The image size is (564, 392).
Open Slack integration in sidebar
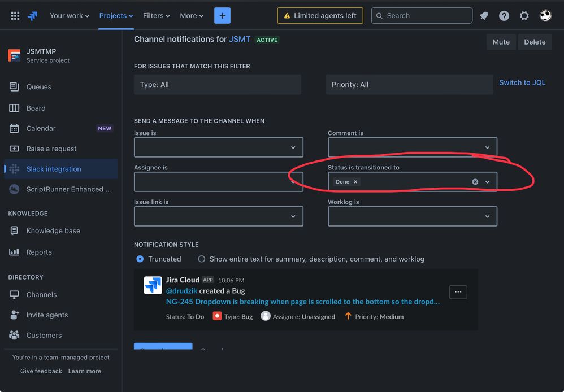pyautogui.click(x=60, y=169)
